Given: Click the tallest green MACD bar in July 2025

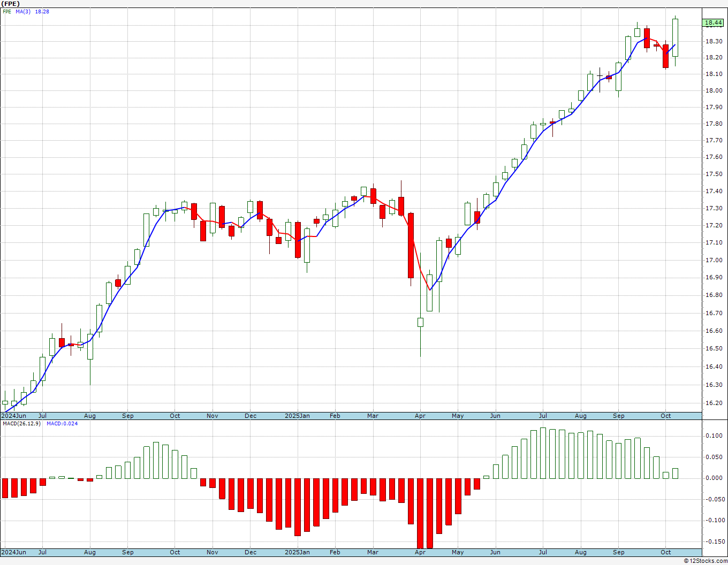Looking at the screenshot, I should pyautogui.click(x=543, y=453).
